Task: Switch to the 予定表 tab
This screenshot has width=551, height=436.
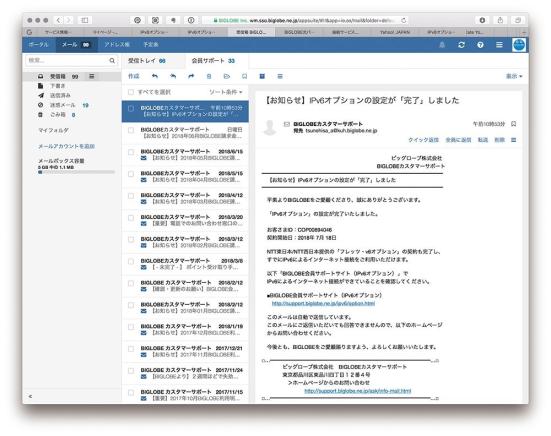Action: [x=150, y=45]
